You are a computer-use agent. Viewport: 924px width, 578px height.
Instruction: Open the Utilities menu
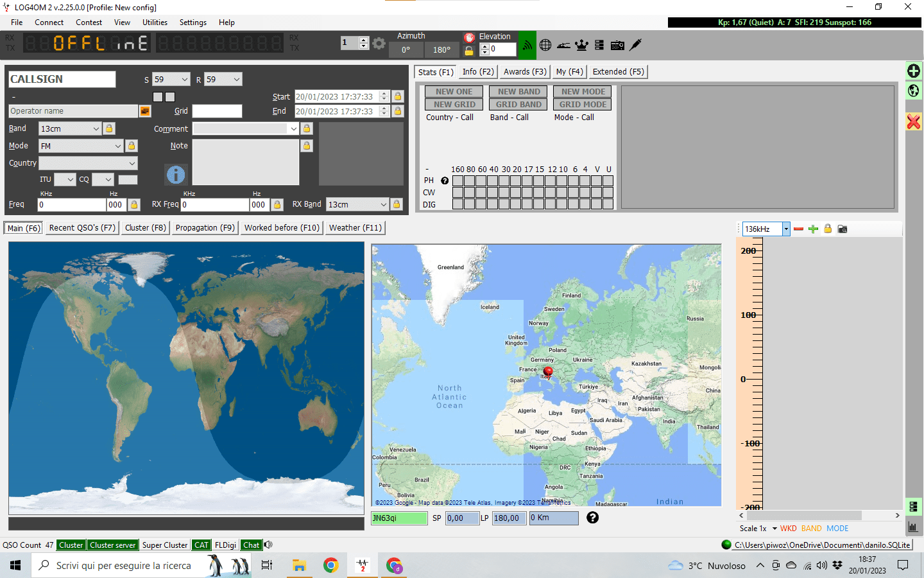pyautogui.click(x=155, y=22)
